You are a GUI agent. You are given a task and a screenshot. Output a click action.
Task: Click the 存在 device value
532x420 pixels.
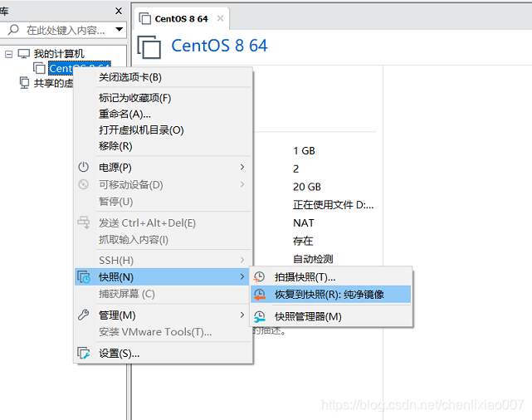(x=303, y=241)
